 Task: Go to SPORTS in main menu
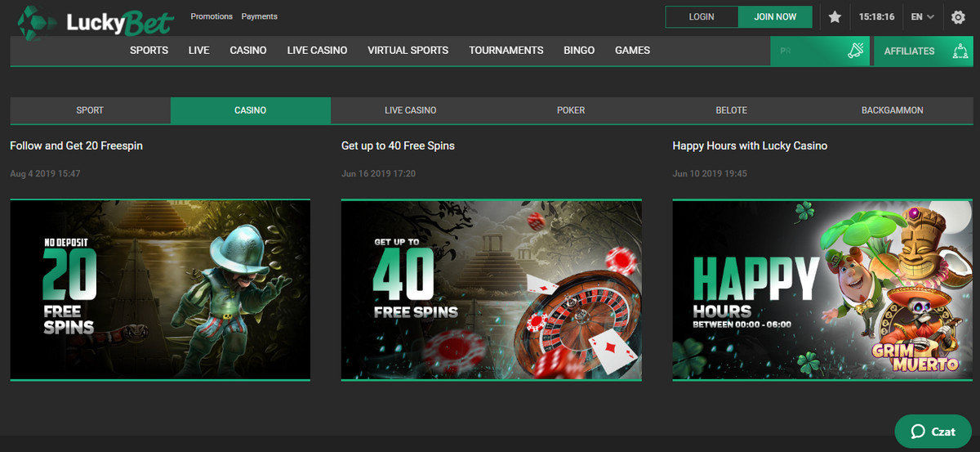pos(149,51)
